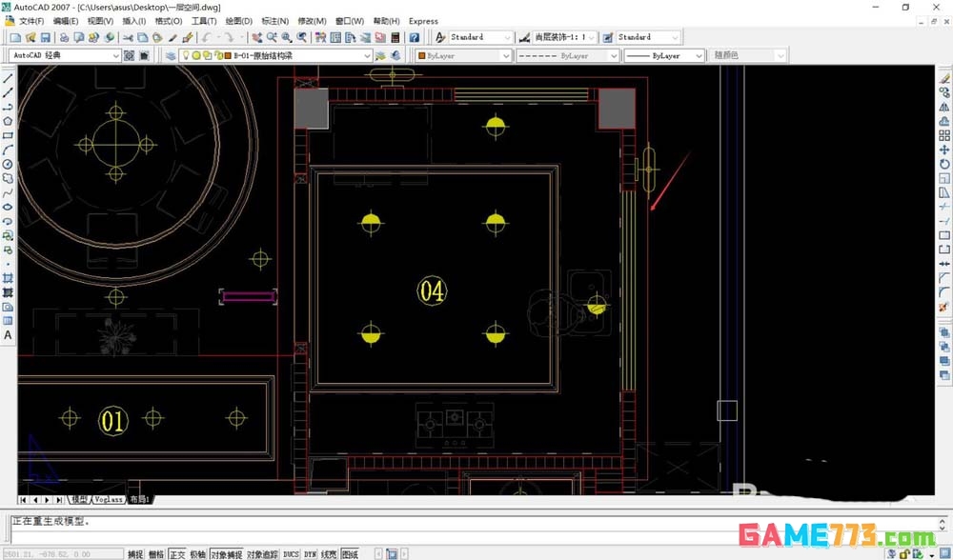Click the 对象捕捉 button in status bar
This screenshot has height=560, width=953.
[226, 553]
